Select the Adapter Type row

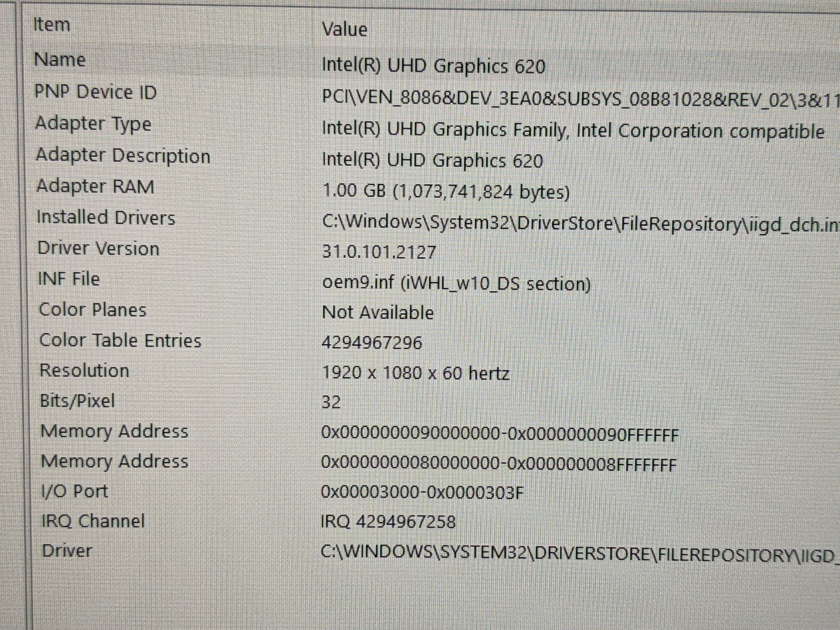(x=93, y=123)
